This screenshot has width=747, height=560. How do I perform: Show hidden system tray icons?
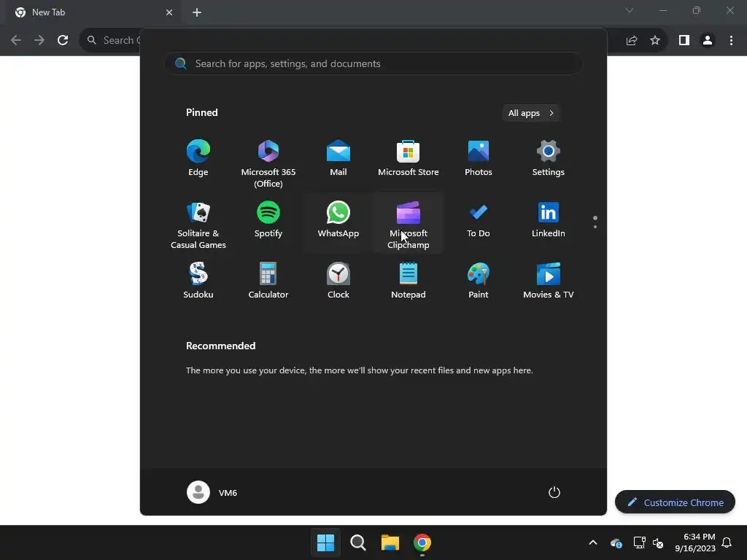tap(593, 542)
